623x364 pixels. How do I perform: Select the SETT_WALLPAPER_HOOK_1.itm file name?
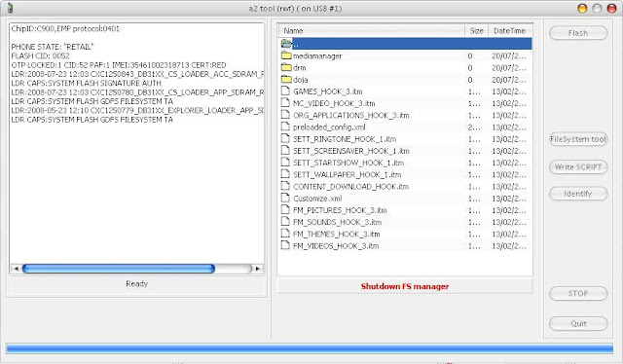(x=347, y=174)
